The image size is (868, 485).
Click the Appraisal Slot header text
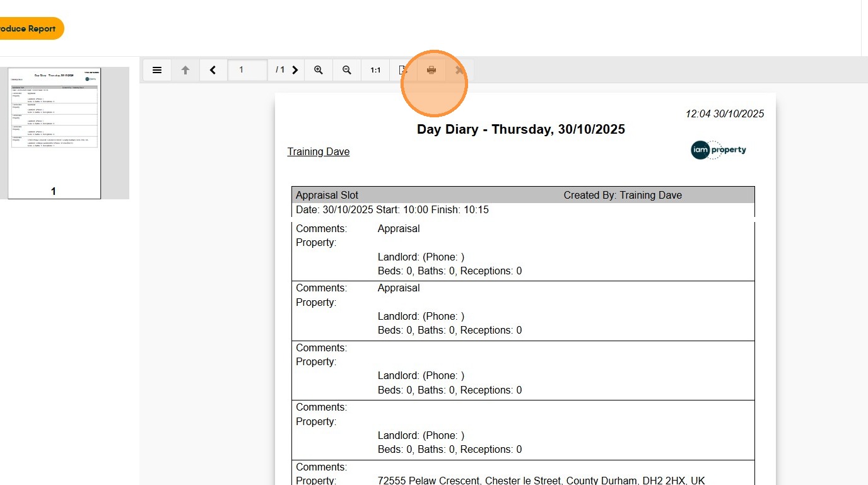(x=327, y=195)
